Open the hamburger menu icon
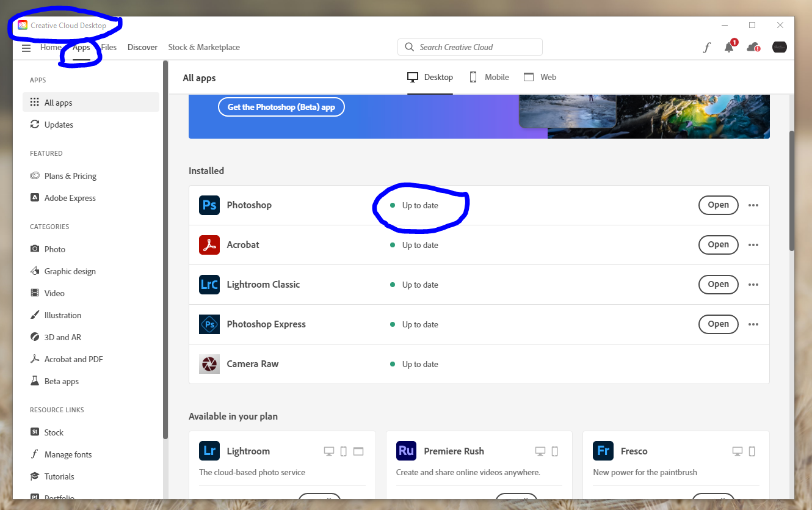812x510 pixels. (x=26, y=48)
